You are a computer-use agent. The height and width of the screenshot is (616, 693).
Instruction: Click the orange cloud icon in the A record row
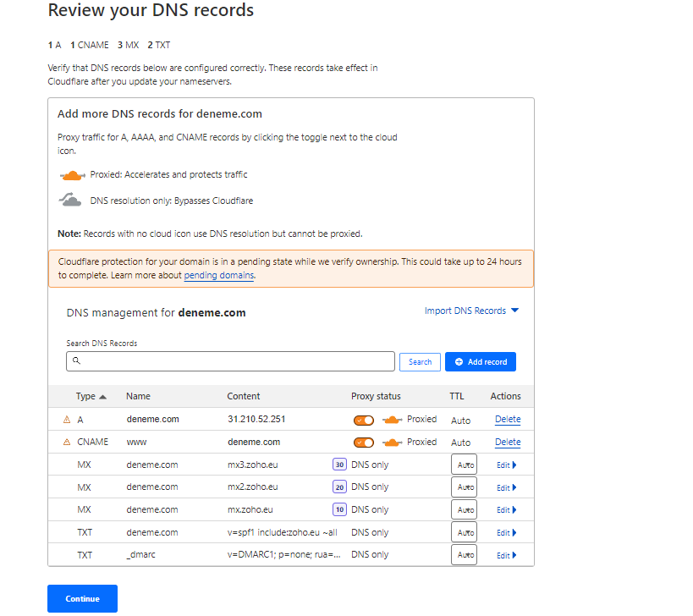pos(392,420)
